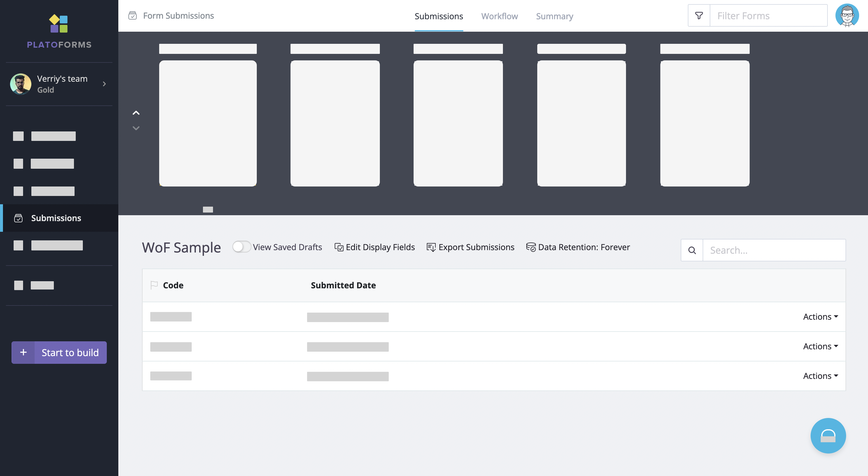Expand Verriy's team switcher chevron
Viewport: 868px width, 476px height.
point(104,84)
